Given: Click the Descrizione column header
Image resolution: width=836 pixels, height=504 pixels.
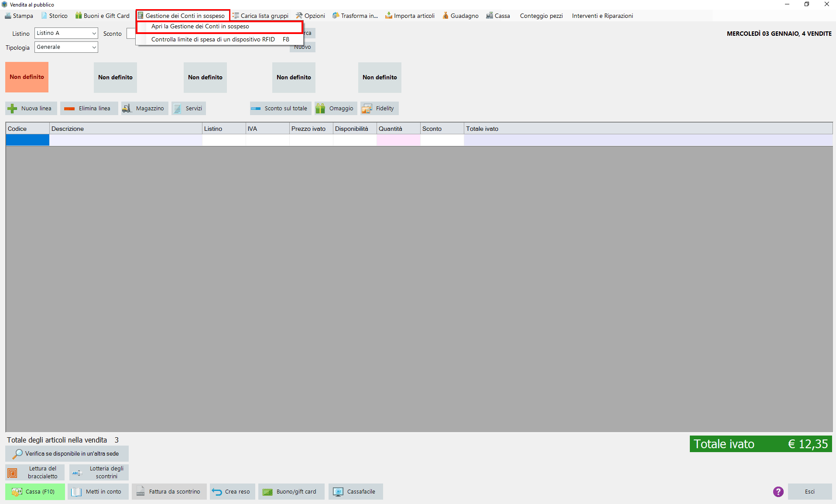Looking at the screenshot, I should tap(126, 129).
